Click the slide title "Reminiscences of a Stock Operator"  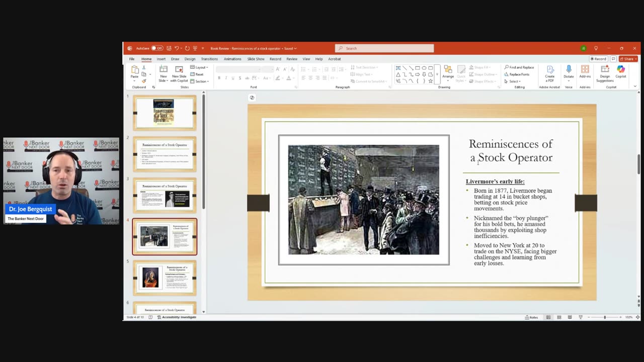point(511,150)
